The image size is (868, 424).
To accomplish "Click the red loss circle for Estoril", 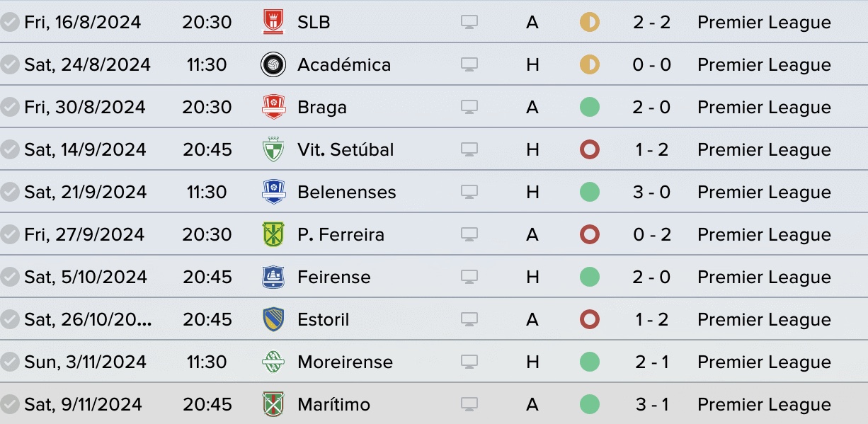I will click(x=589, y=319).
